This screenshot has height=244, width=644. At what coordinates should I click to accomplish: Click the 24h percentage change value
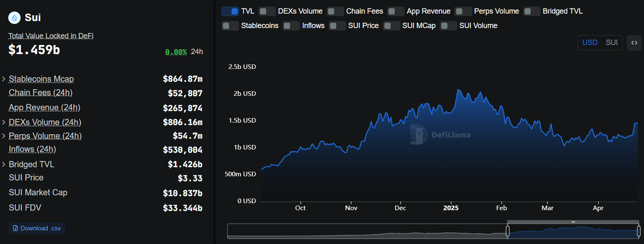coord(176,52)
